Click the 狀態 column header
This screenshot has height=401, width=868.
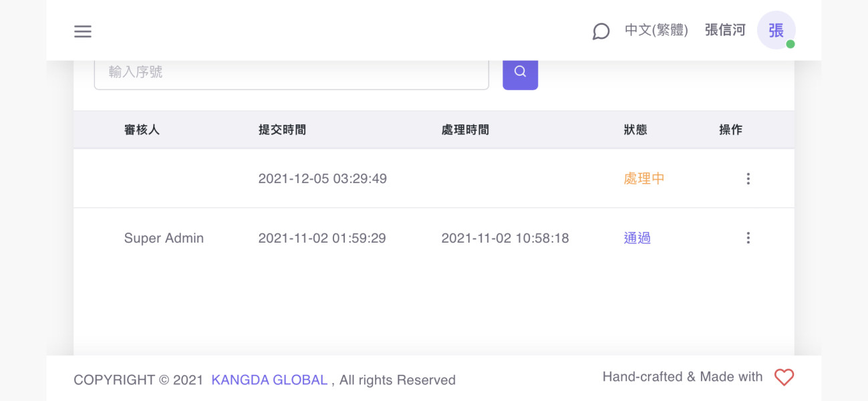coord(635,130)
